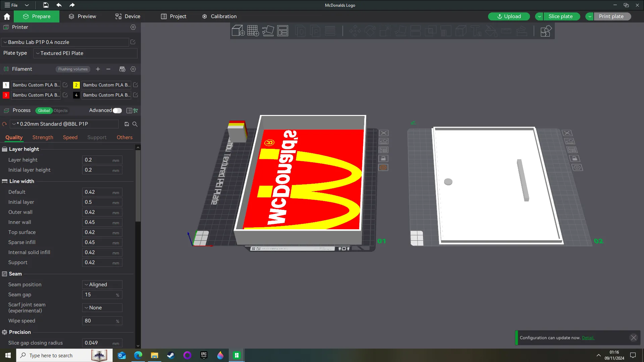Viewport: 644px width, 362px height.
Task: Remove a filament with minus icon
Action: click(x=108, y=69)
